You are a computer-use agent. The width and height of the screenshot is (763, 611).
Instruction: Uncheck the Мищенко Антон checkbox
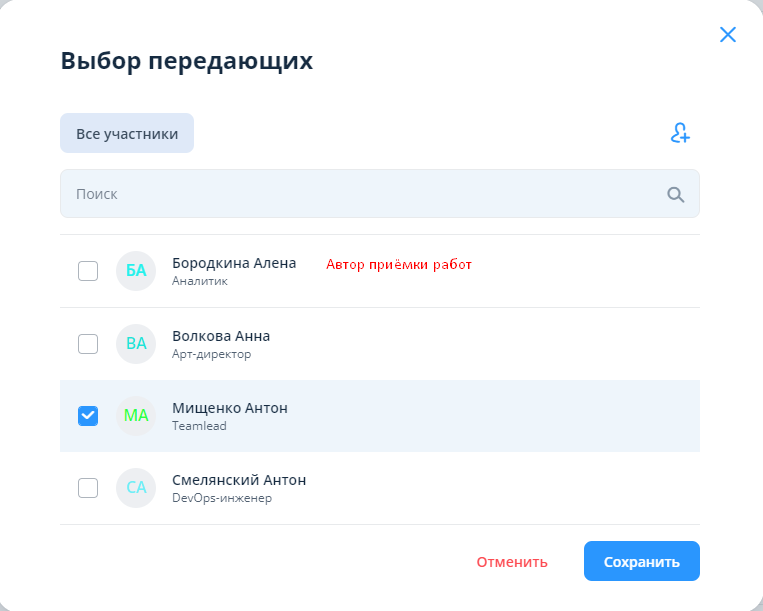point(88,416)
